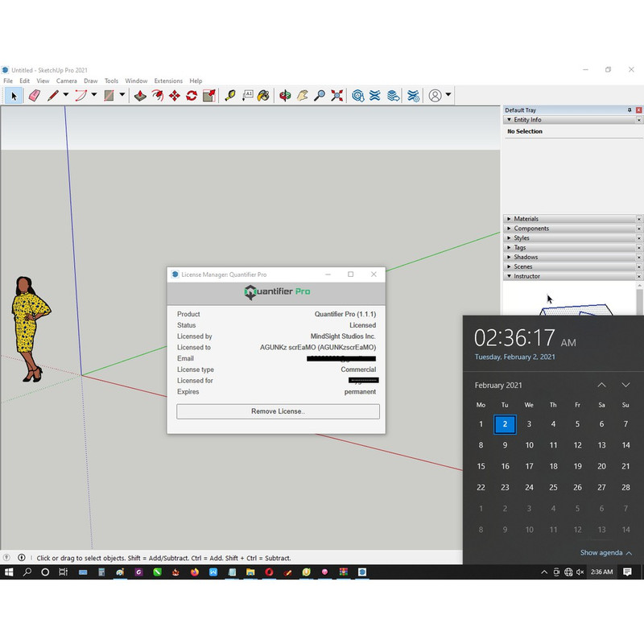Select the Zoom magnifier tool
644x644 pixels.
pos(320,96)
